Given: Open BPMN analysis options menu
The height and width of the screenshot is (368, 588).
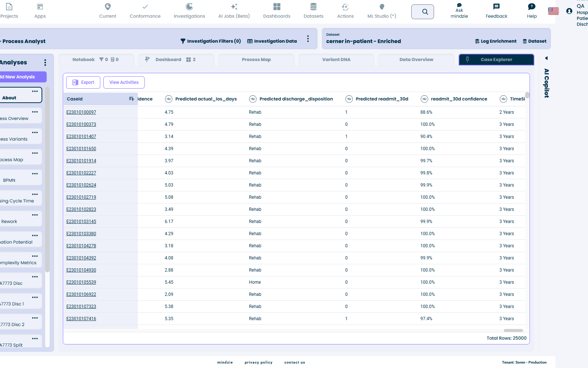Looking at the screenshot, I should 35,174.
